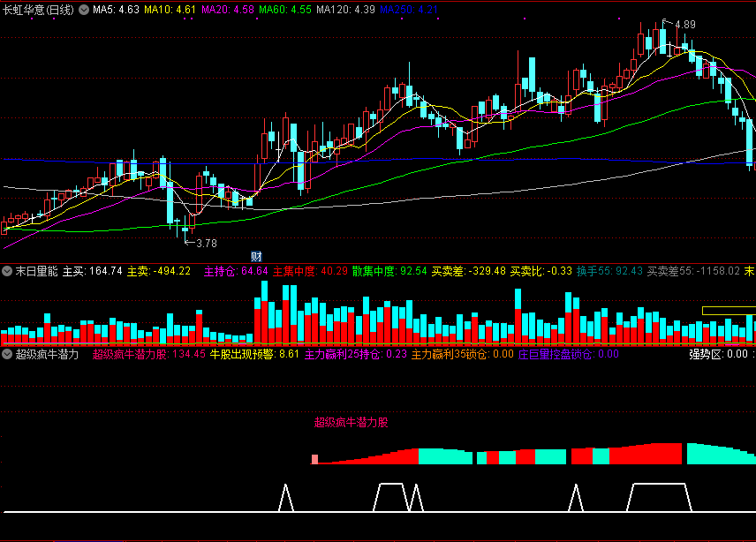
Task: Click the 财 financial marker icon
Action: coord(256,257)
